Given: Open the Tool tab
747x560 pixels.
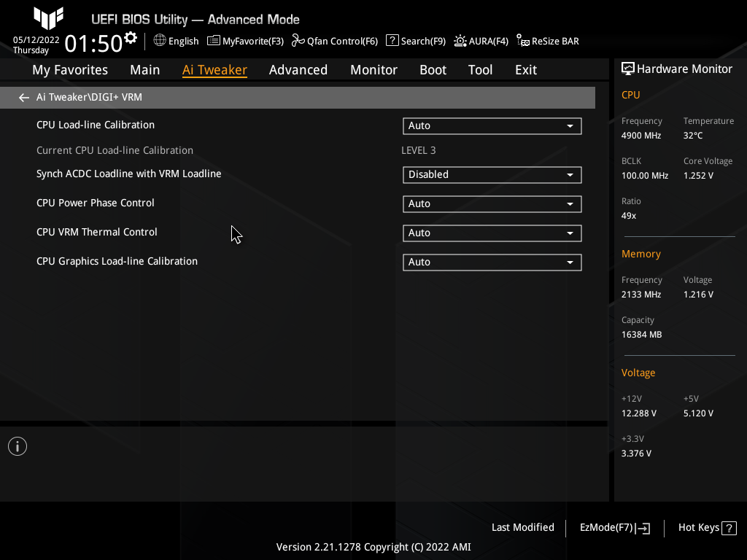Looking at the screenshot, I should coord(480,70).
